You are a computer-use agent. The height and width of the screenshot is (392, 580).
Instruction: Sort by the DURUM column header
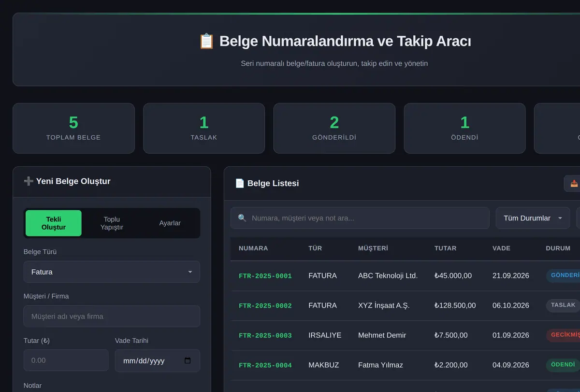(x=558, y=248)
